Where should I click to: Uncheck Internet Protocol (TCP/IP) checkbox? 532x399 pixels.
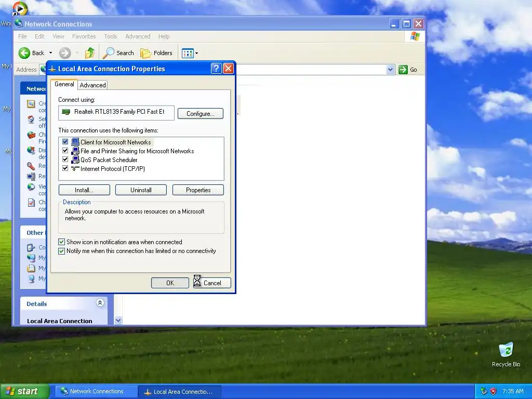(65, 168)
